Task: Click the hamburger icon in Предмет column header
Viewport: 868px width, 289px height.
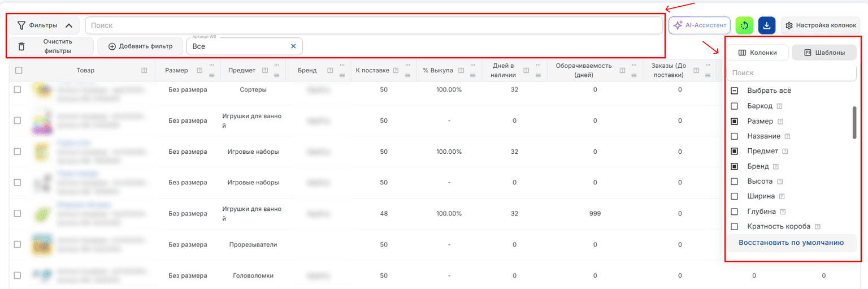Action: point(277,75)
